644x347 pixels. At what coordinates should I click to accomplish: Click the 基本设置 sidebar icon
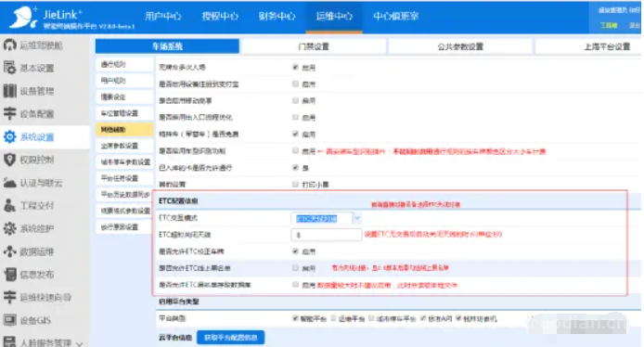pyautogui.click(x=9, y=68)
